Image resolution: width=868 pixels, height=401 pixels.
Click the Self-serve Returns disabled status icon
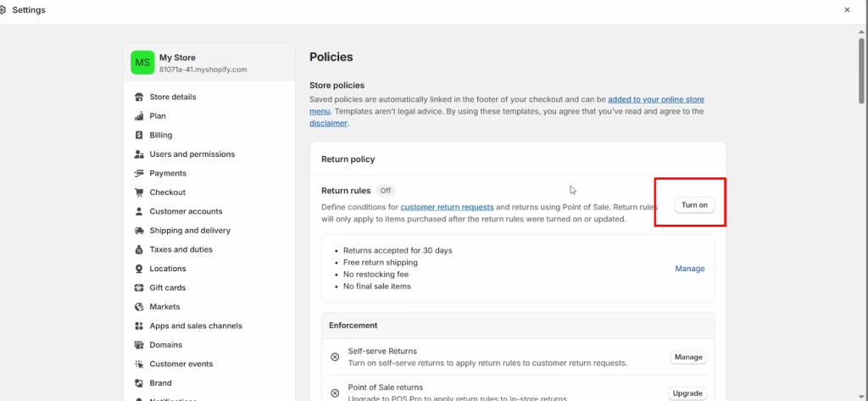pos(335,357)
